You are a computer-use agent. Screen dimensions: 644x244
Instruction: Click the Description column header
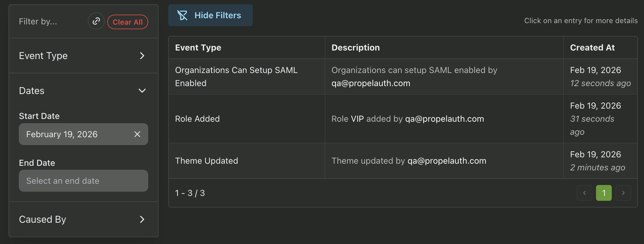click(355, 47)
